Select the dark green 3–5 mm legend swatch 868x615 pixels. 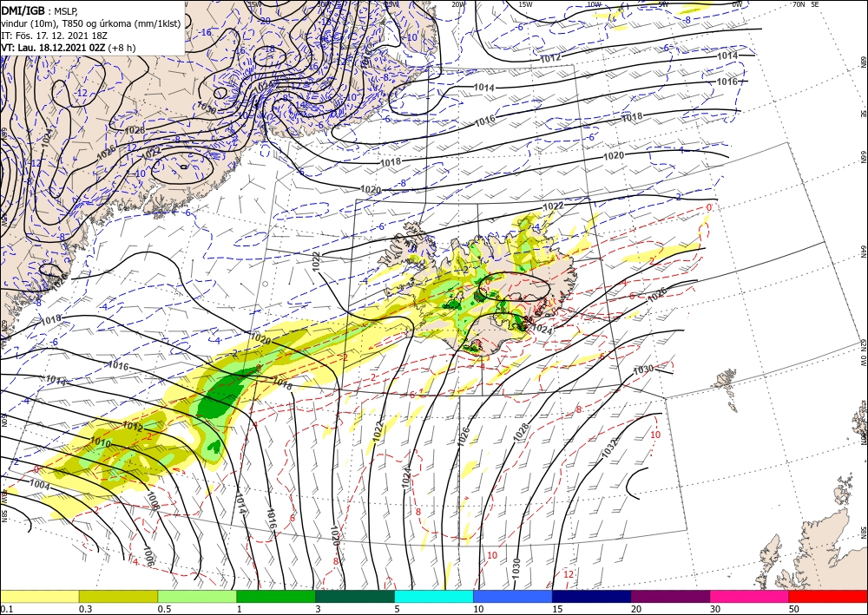(355, 596)
